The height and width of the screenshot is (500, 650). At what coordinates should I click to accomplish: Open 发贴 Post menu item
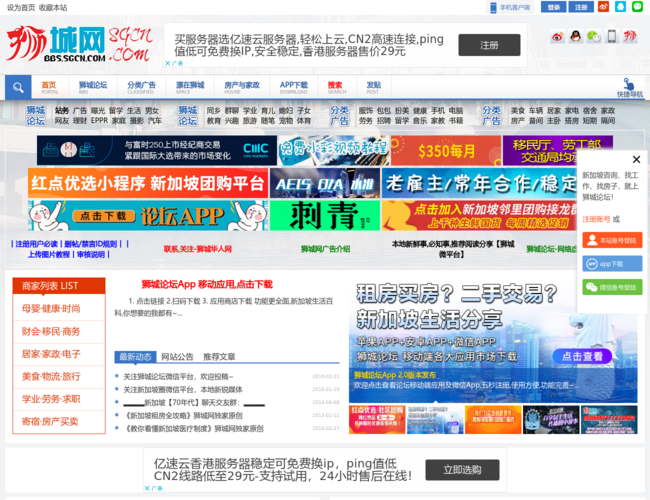374,87
